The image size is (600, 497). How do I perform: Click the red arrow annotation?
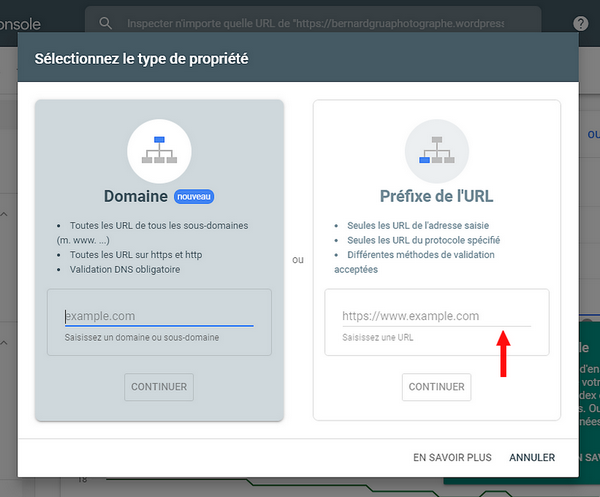[x=504, y=354]
